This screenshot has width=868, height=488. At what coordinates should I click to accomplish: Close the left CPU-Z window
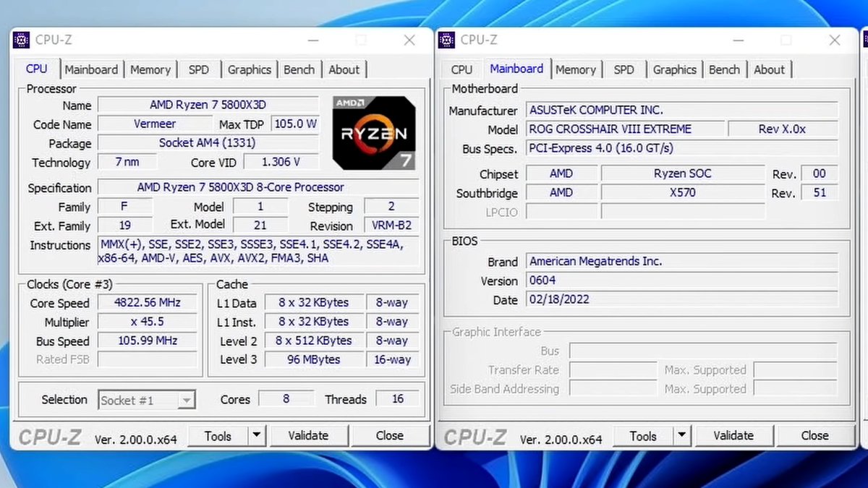[x=409, y=40]
